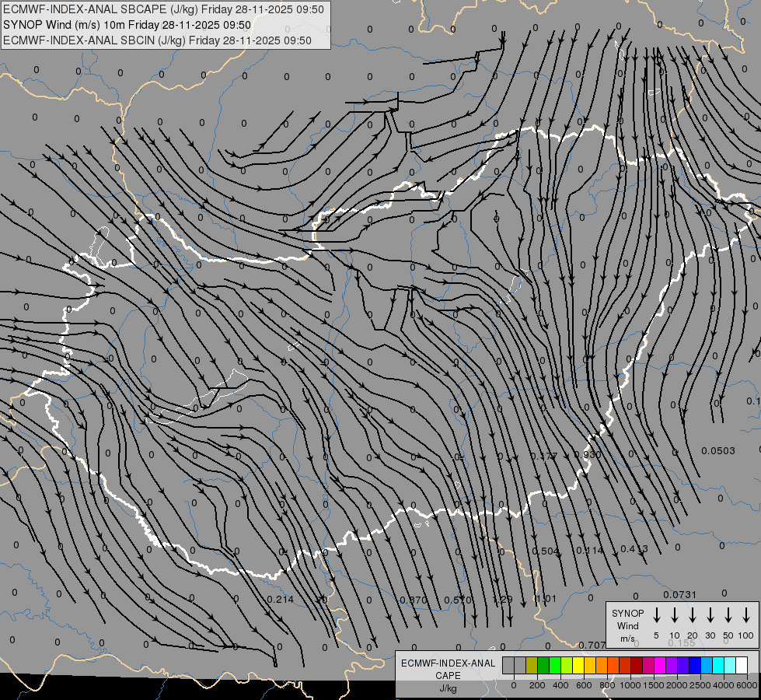Click the CAPE legend tick label 6000

pos(748,685)
